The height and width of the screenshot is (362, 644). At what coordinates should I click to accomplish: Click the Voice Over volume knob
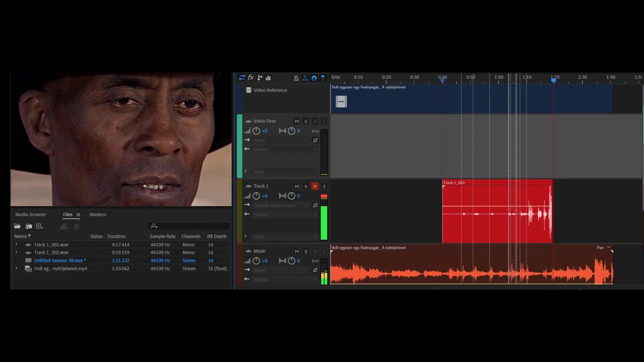pos(256,131)
